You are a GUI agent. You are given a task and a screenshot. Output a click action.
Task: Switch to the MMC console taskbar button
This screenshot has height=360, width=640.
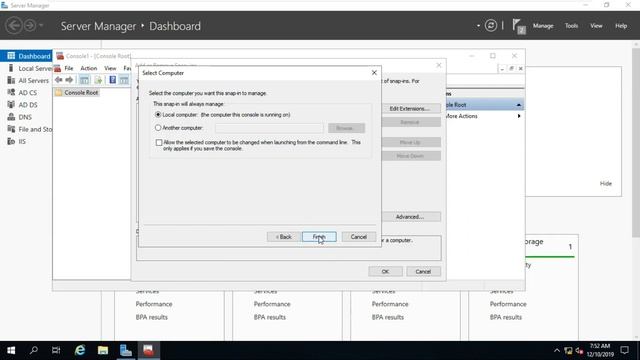(149, 350)
